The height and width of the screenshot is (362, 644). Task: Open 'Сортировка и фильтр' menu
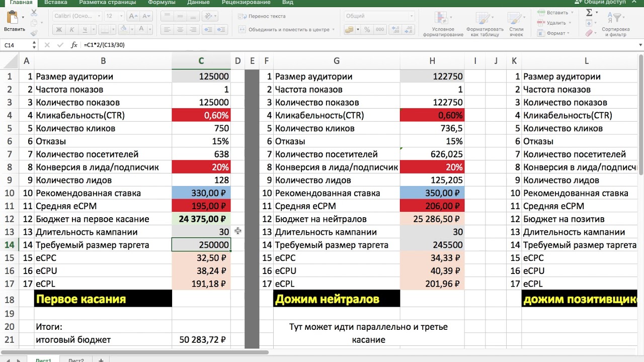[616, 24]
